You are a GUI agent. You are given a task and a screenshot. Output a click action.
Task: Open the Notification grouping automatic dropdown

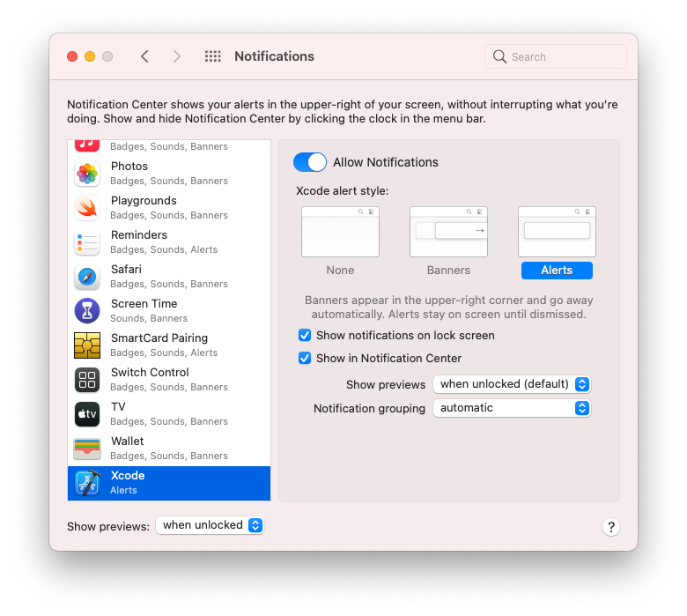[512, 408]
